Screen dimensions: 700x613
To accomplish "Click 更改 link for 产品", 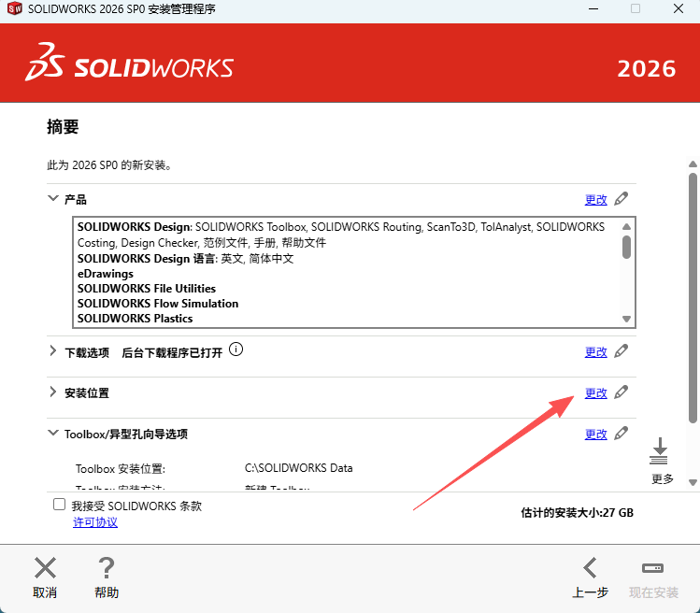I will tap(596, 200).
